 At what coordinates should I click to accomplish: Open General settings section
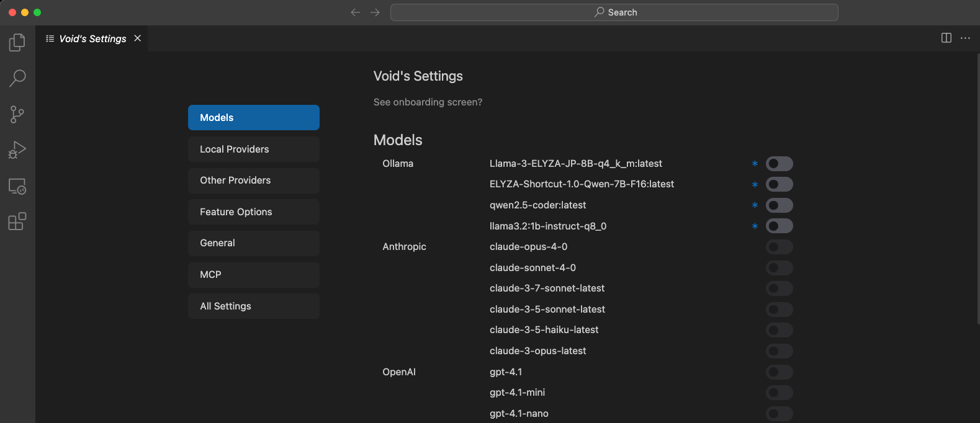(x=254, y=243)
